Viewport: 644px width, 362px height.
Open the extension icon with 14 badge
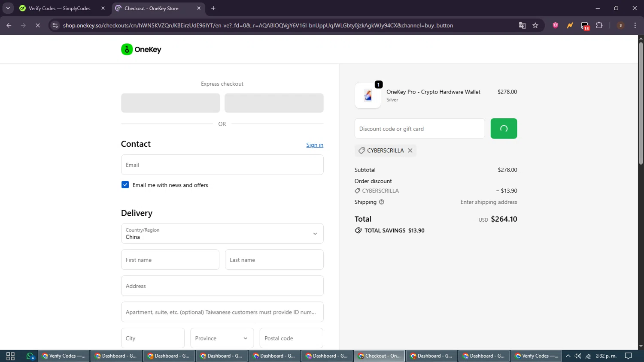[x=585, y=26]
